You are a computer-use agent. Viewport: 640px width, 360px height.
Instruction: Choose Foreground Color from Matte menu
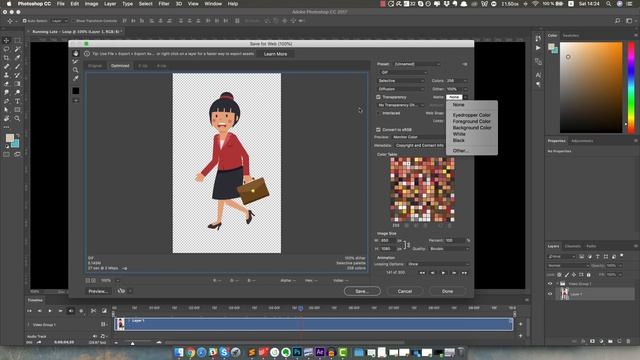tap(471, 121)
